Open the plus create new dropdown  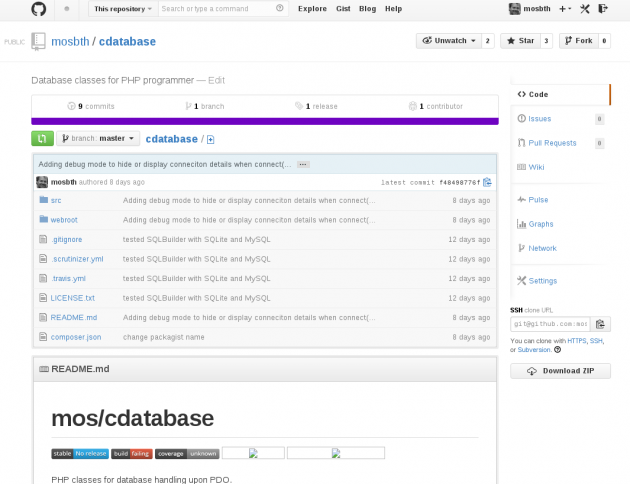(565, 9)
